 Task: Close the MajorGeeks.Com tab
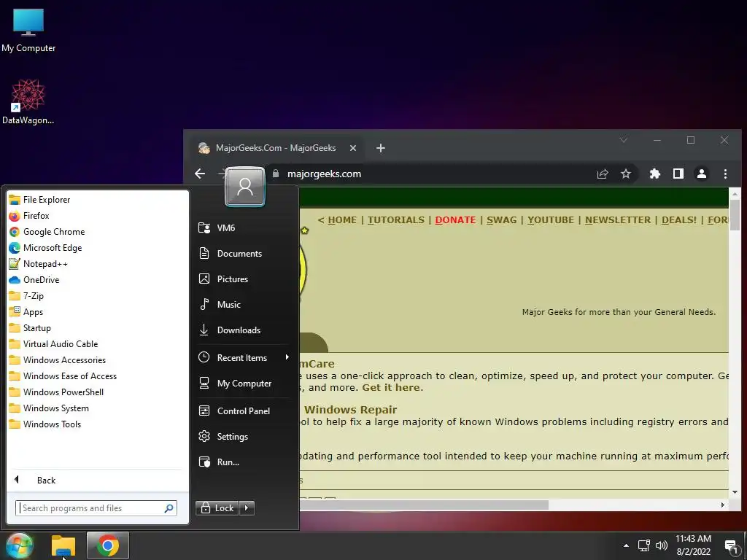353,148
